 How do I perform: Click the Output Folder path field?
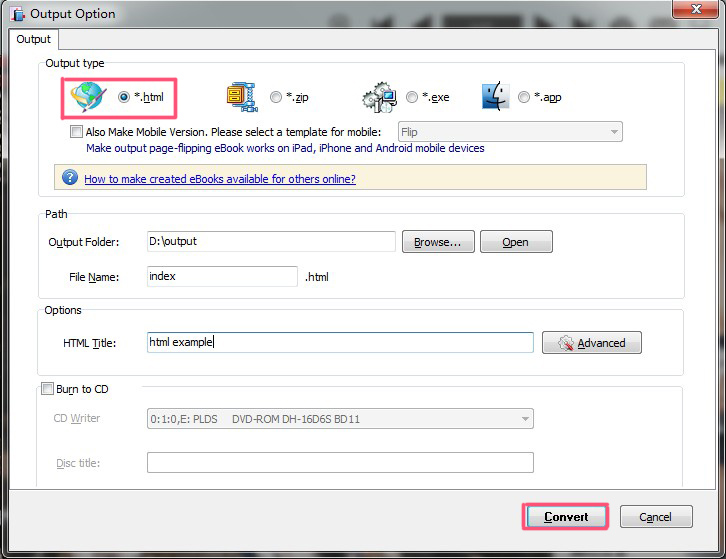click(271, 241)
